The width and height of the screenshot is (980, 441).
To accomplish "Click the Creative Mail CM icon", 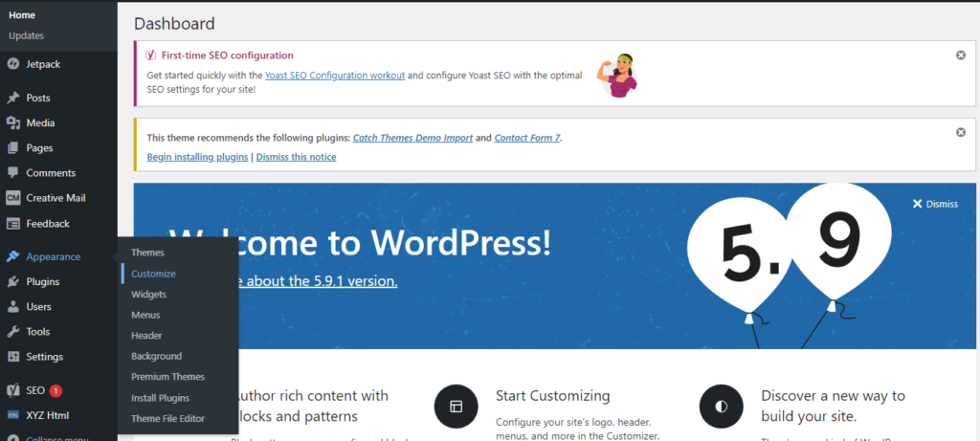I will click(12, 198).
